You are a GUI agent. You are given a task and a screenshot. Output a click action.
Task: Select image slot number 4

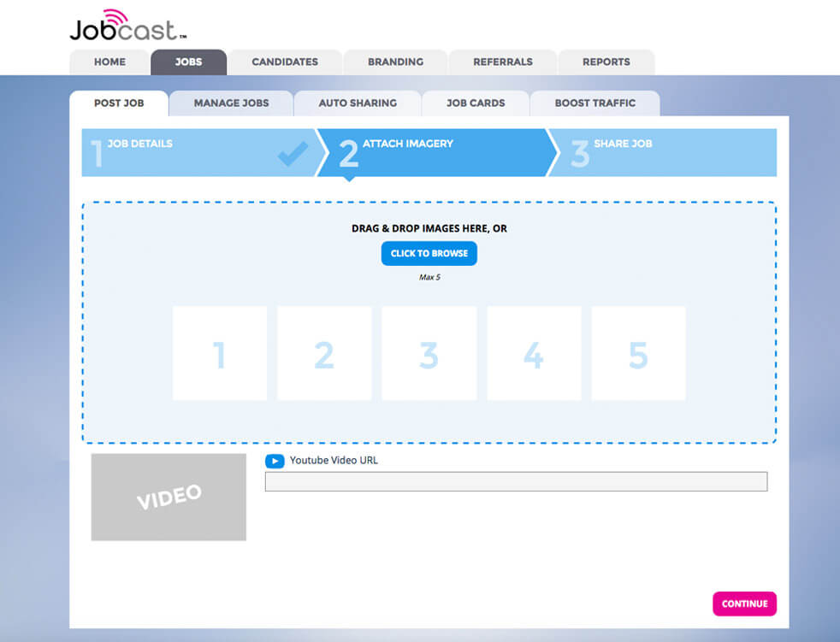coord(534,353)
